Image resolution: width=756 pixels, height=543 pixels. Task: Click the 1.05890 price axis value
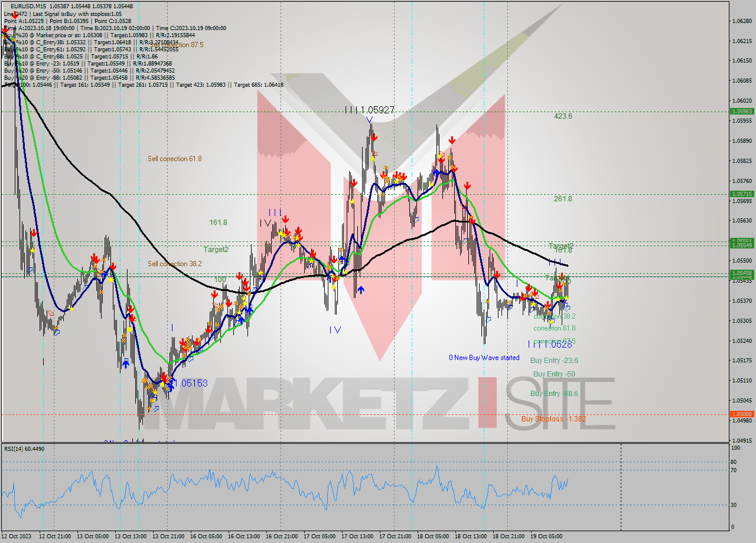pyautogui.click(x=742, y=141)
